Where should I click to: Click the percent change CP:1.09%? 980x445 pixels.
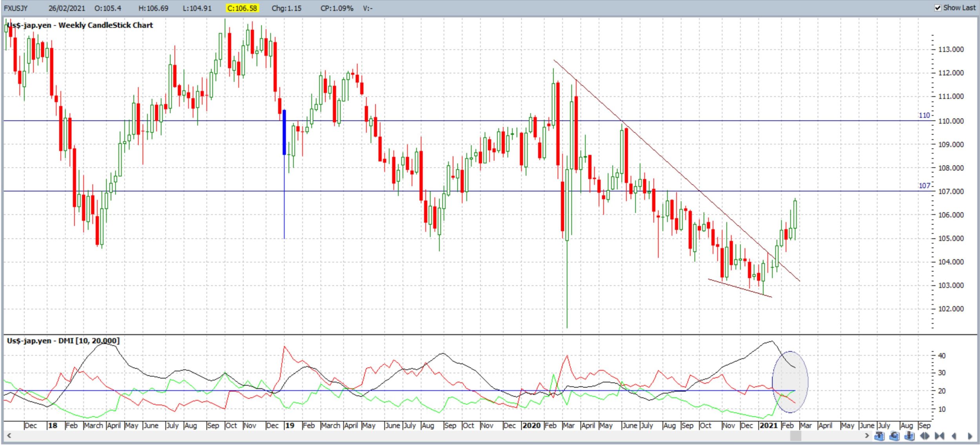(x=337, y=8)
